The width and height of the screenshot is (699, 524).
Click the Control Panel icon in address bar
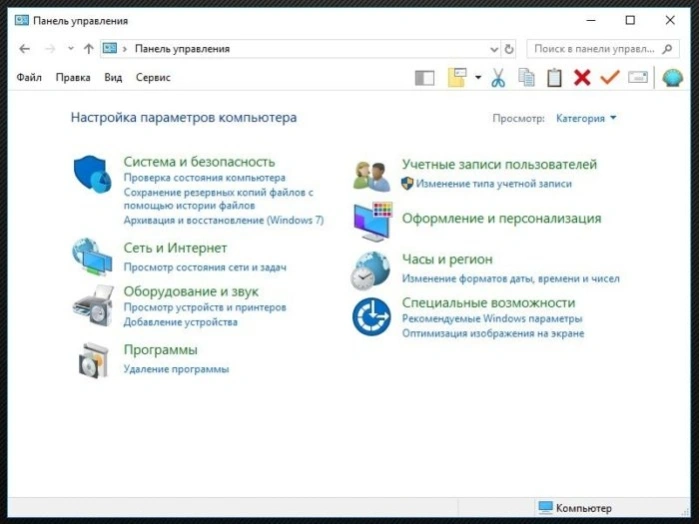pyautogui.click(x=110, y=48)
